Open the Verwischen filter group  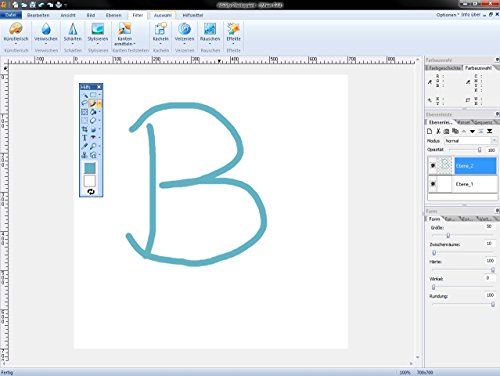click(46, 33)
